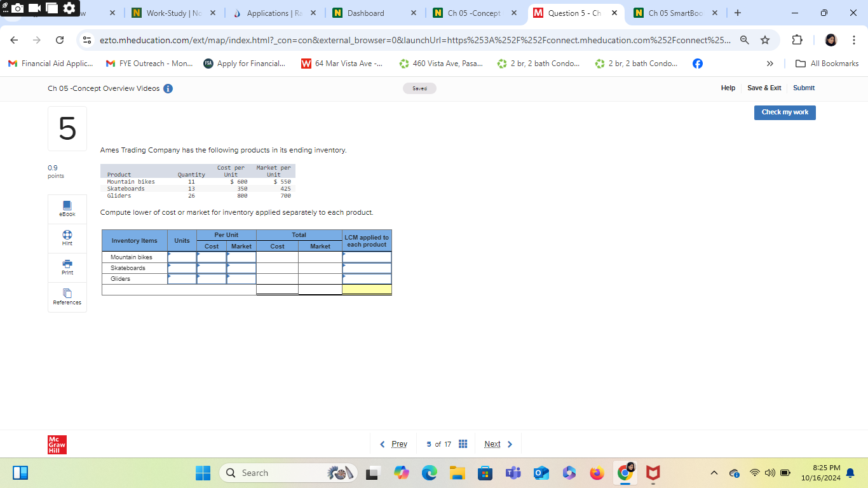Open a new browser tab
868x488 pixels.
737,13
